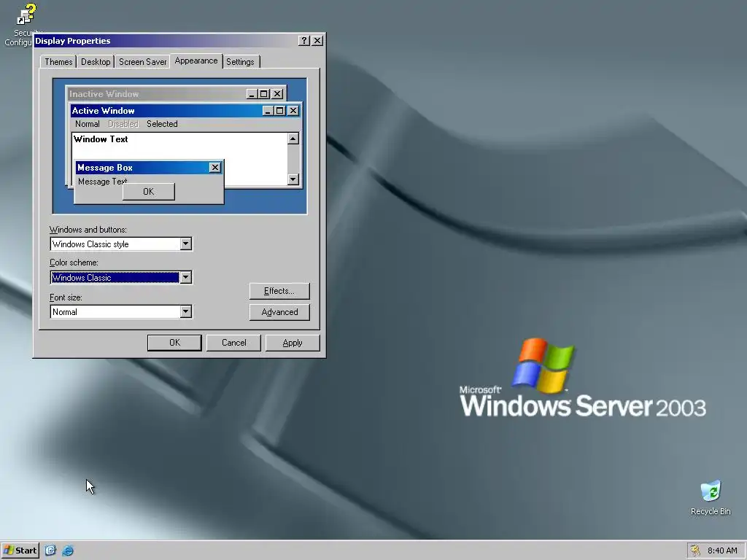Click the Show Desktop quick launch icon
The image size is (747, 560).
coord(50,551)
